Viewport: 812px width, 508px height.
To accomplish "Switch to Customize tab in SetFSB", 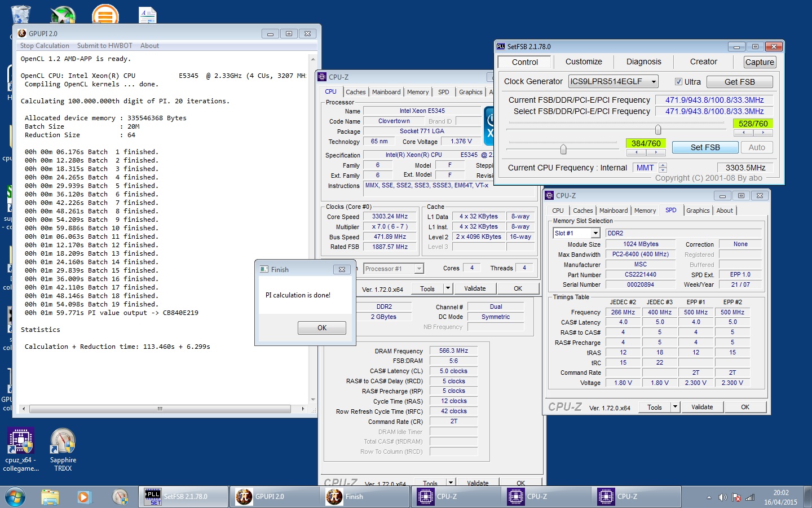I will (x=584, y=62).
